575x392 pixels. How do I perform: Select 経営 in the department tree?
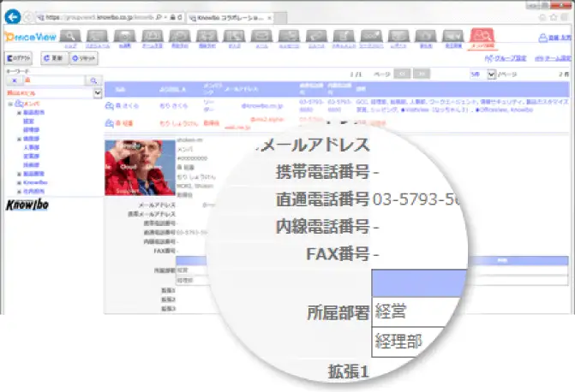point(28,122)
